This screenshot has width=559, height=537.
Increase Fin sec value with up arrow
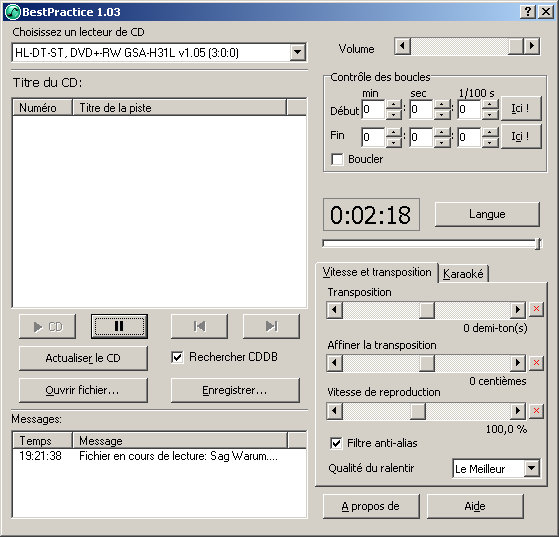pyautogui.click(x=442, y=132)
